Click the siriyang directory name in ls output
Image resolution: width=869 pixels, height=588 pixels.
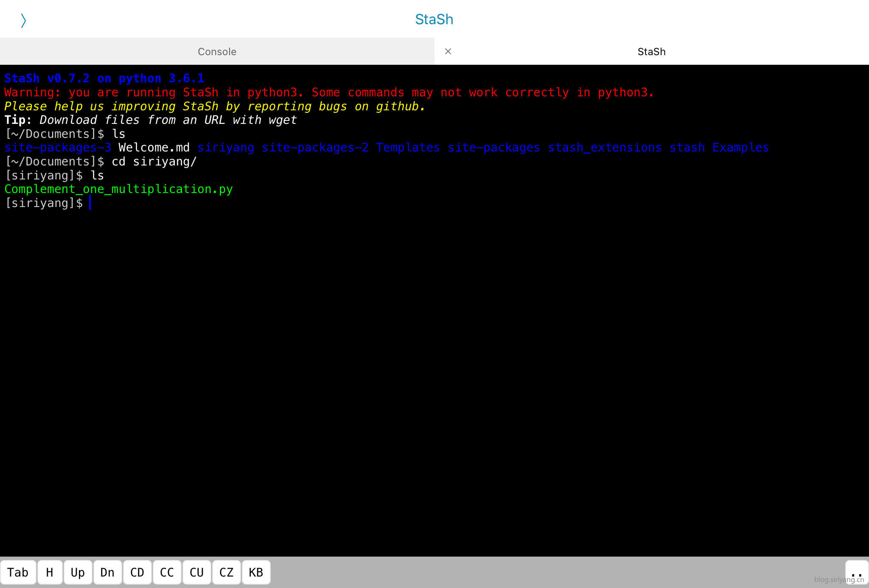click(x=225, y=148)
